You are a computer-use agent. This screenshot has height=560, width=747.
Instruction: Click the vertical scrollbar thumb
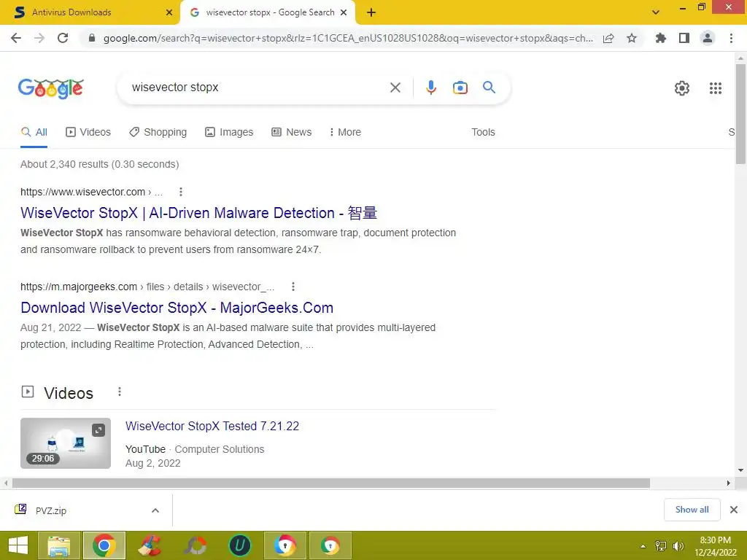tap(741, 113)
